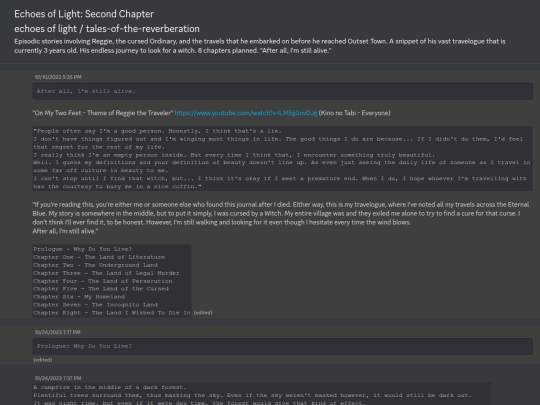Click the (edited) label under the Prologue block
Image resolution: width=540 pixels, height=405 pixels.
click(43, 360)
